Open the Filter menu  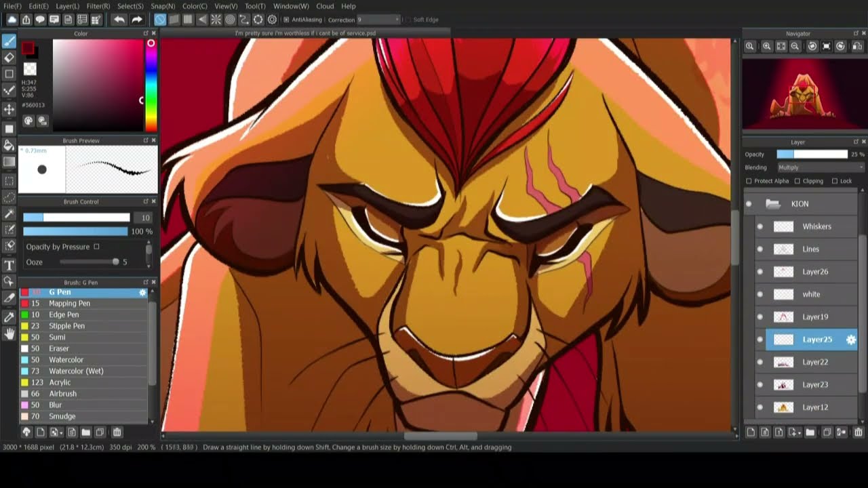point(98,6)
